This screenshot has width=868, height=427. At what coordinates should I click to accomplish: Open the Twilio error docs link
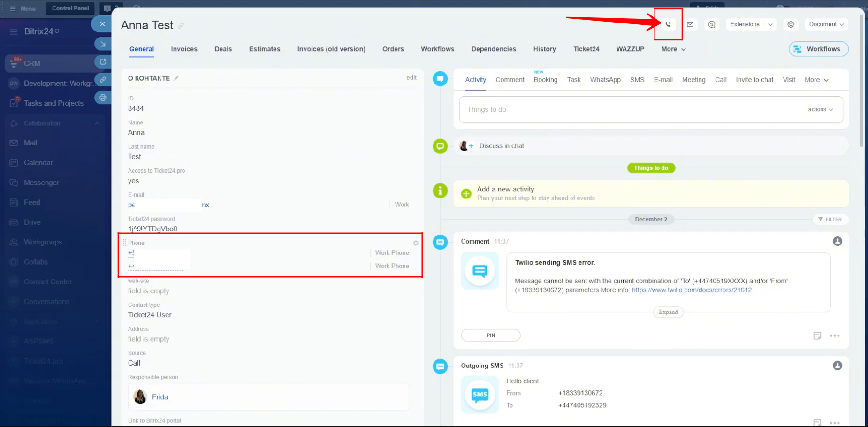(692, 290)
